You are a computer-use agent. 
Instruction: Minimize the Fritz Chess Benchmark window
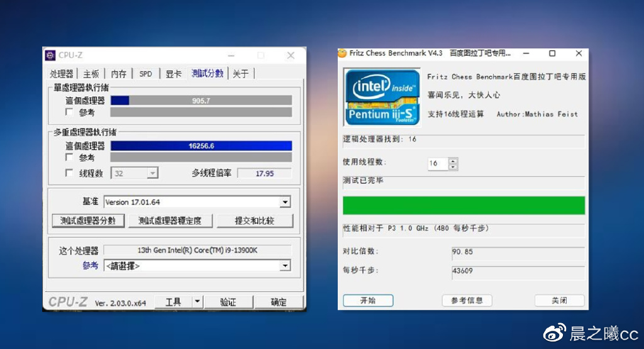point(526,53)
